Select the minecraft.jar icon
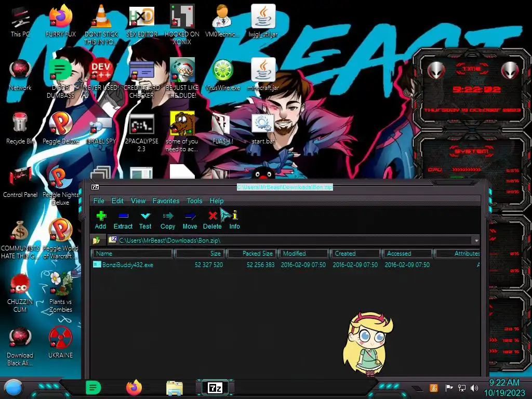532x399 pixels. click(263, 75)
